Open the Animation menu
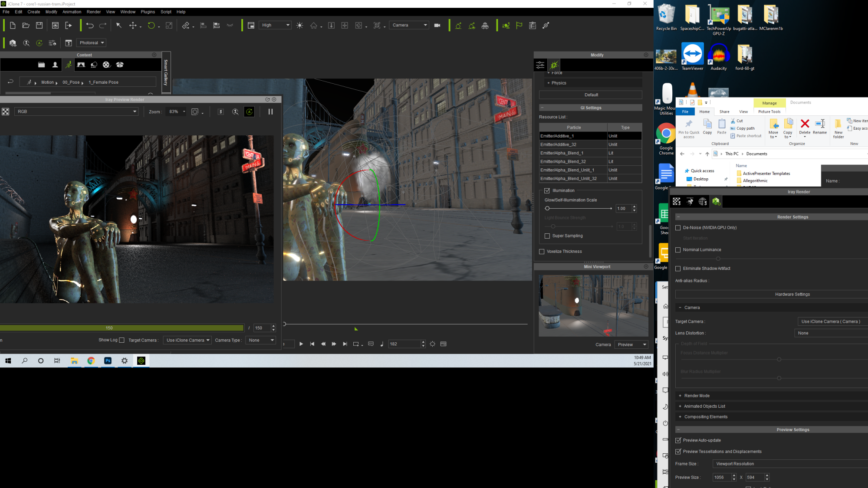 [x=72, y=12]
